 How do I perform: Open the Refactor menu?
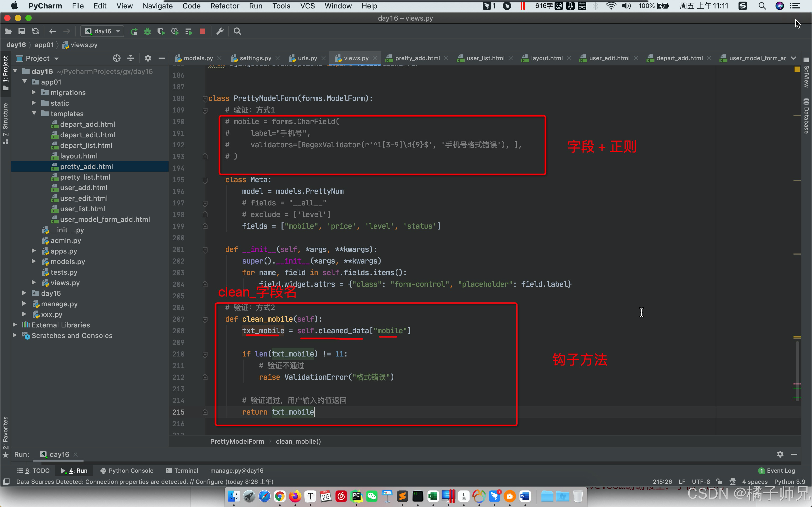224,6
